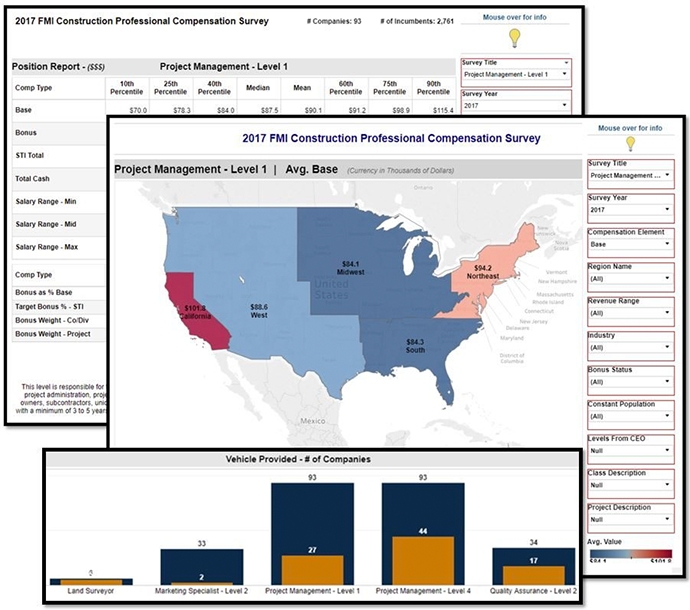
Task: Click the 'Bonus Weight - Co/Div' row label
Action: coord(52,320)
